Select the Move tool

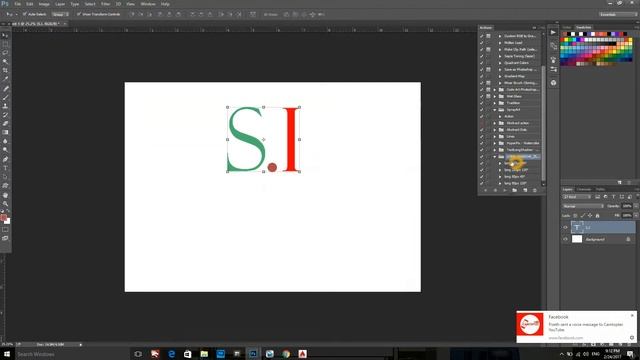click(5, 36)
